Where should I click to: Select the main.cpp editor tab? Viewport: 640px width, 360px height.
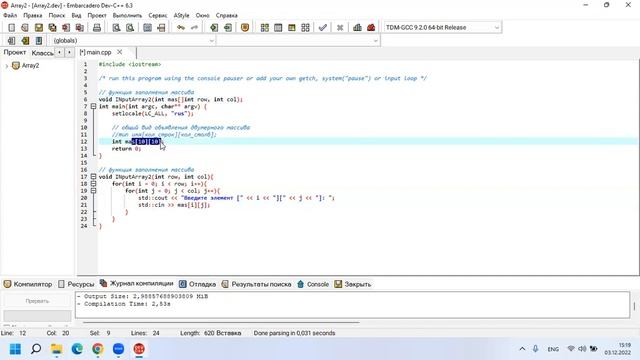[96, 52]
